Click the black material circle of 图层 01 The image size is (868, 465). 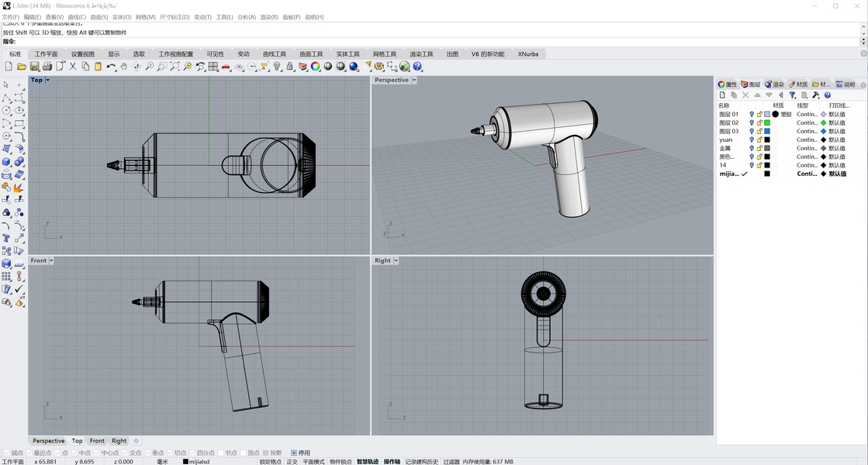point(776,115)
